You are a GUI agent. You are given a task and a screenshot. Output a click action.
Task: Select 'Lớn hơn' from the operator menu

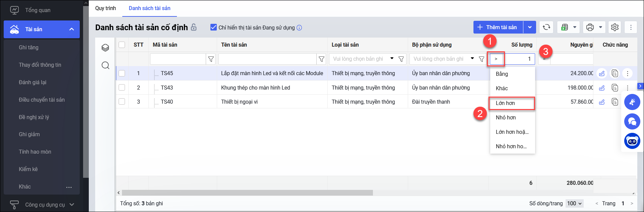(x=512, y=103)
